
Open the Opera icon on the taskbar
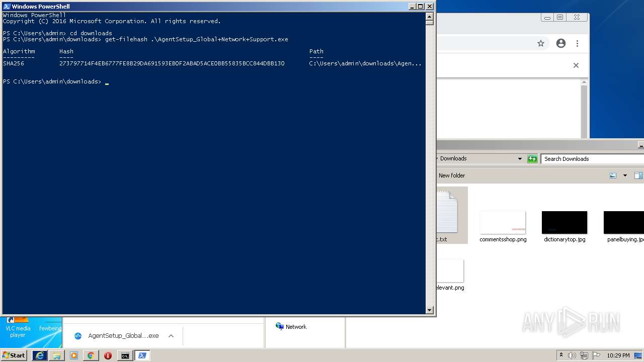108,355
